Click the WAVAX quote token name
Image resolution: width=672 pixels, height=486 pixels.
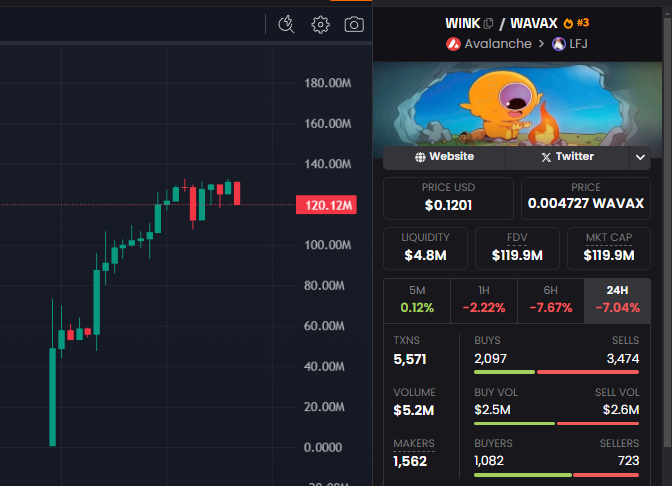[x=534, y=23]
